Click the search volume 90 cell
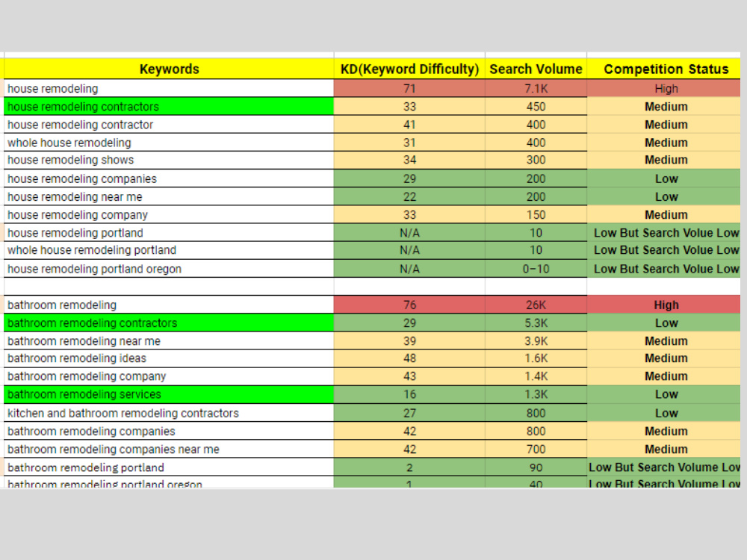Viewport: 747px width, 560px height. (x=536, y=467)
